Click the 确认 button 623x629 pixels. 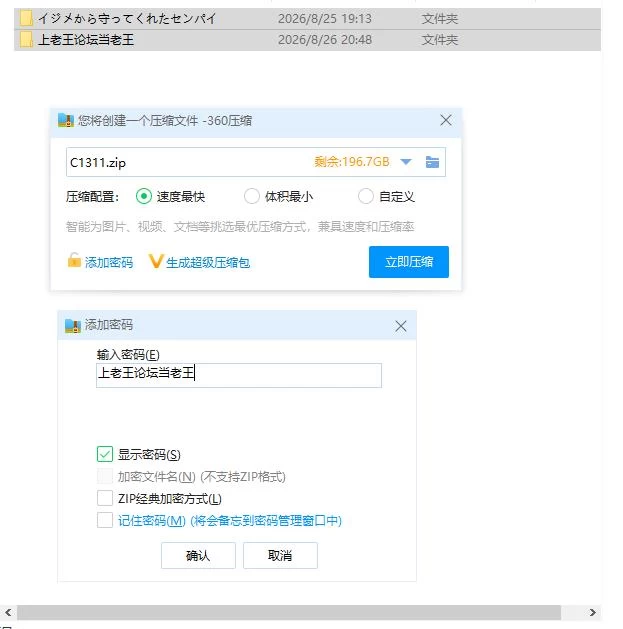[198, 556]
